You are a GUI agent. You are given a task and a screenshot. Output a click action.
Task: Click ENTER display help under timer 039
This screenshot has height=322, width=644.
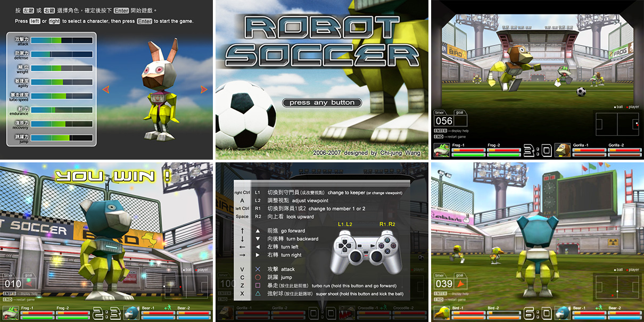451,293
